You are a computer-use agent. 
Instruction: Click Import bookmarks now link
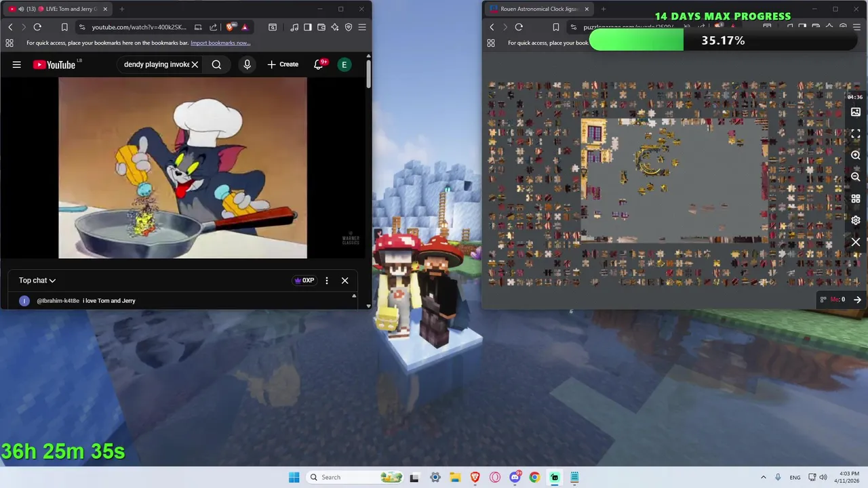(x=220, y=43)
